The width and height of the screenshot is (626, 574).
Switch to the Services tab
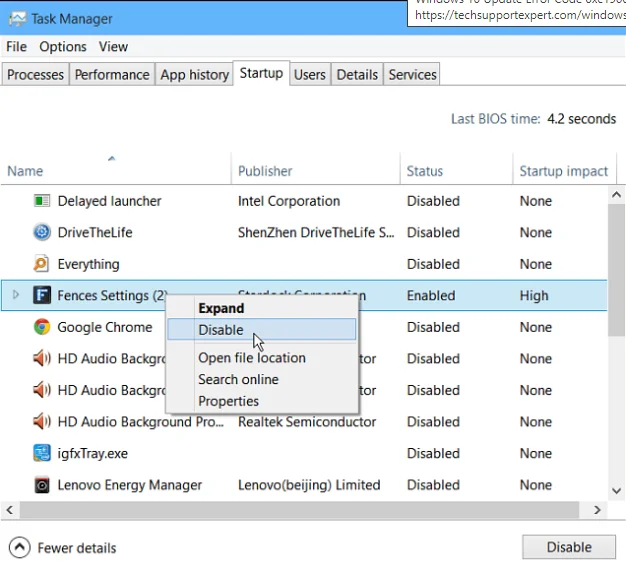(412, 75)
